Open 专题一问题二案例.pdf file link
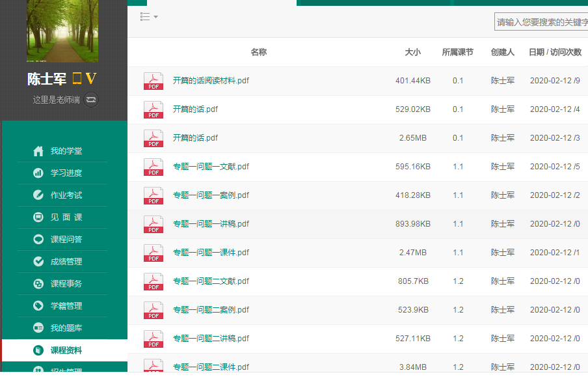The image size is (588, 379). pyautogui.click(x=211, y=310)
